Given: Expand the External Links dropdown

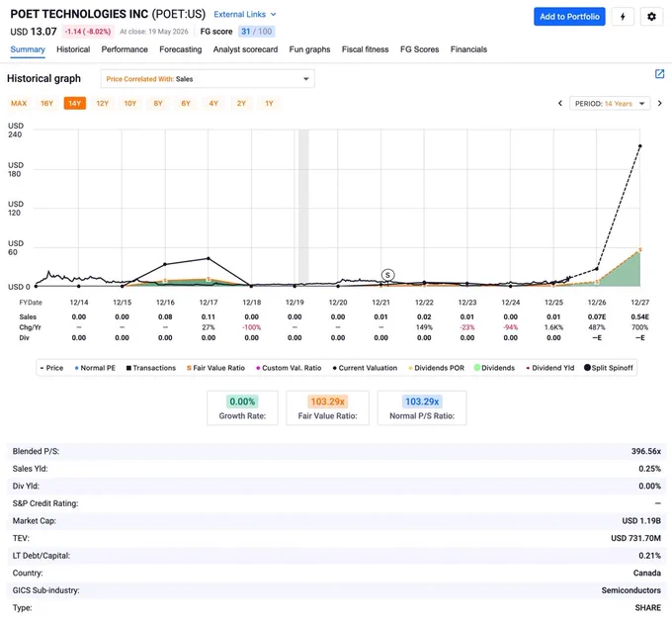Looking at the screenshot, I should pyautogui.click(x=245, y=14).
